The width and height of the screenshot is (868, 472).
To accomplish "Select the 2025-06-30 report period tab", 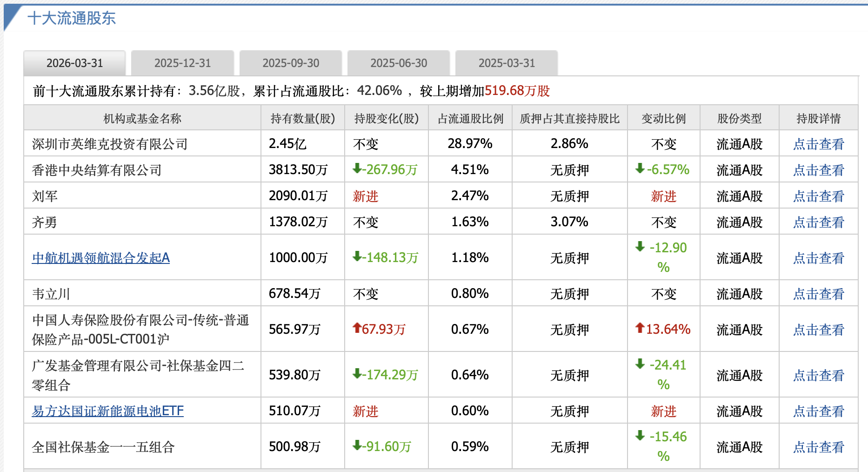I will pos(399,63).
